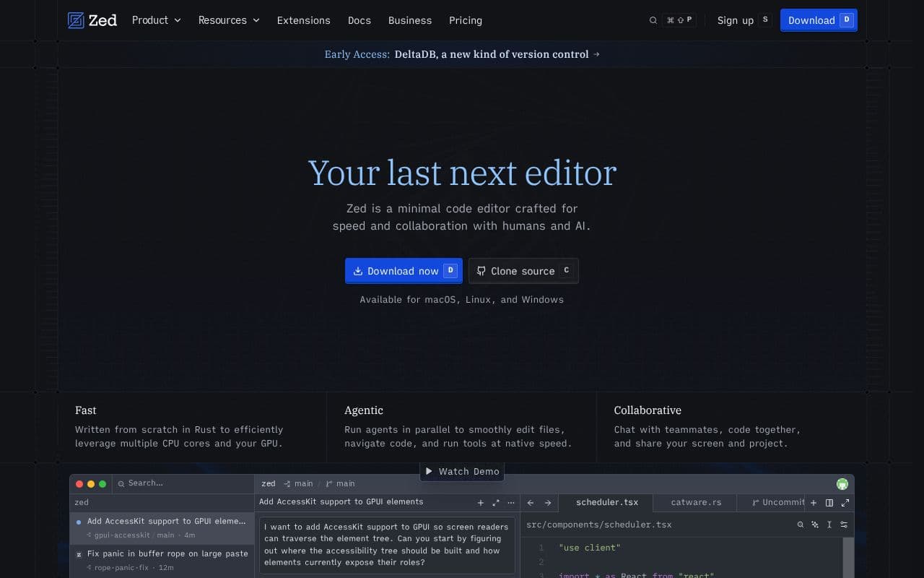Click the buffer search icon in editor toolbar
Viewport: 924px width, 578px height.
point(801,525)
